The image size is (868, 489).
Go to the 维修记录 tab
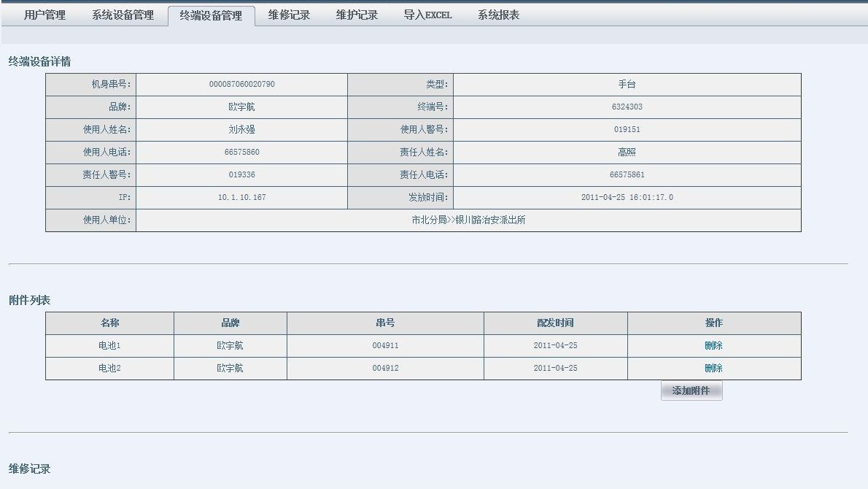[x=289, y=15]
